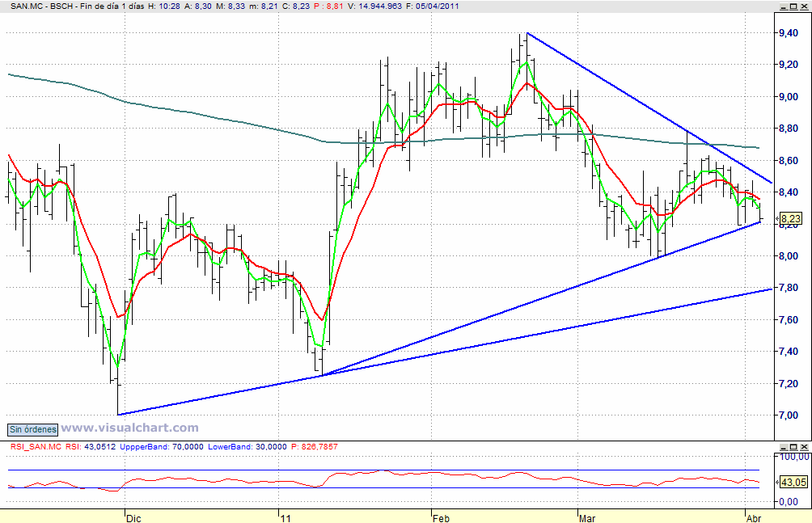Click the 8,60 price axis label

(789, 161)
